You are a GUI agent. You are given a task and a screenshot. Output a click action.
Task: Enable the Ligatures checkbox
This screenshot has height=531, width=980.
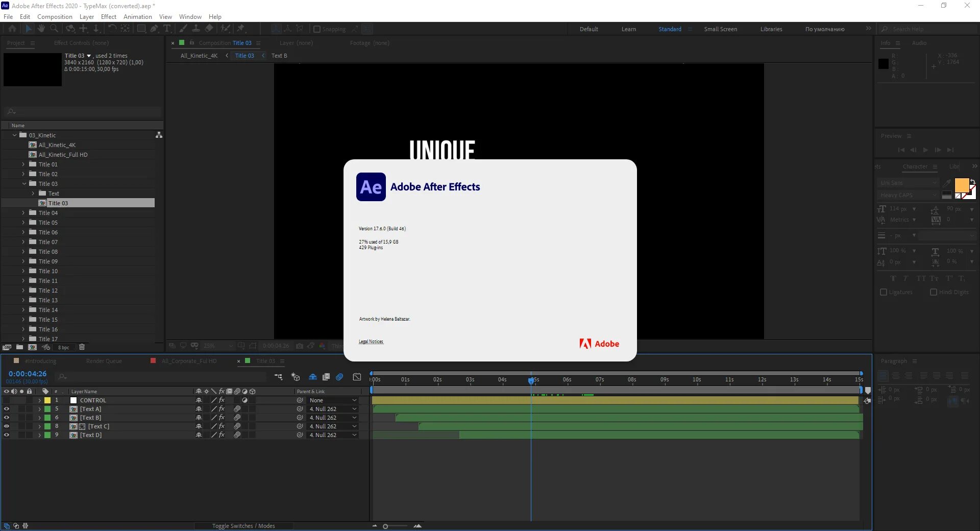884,292
